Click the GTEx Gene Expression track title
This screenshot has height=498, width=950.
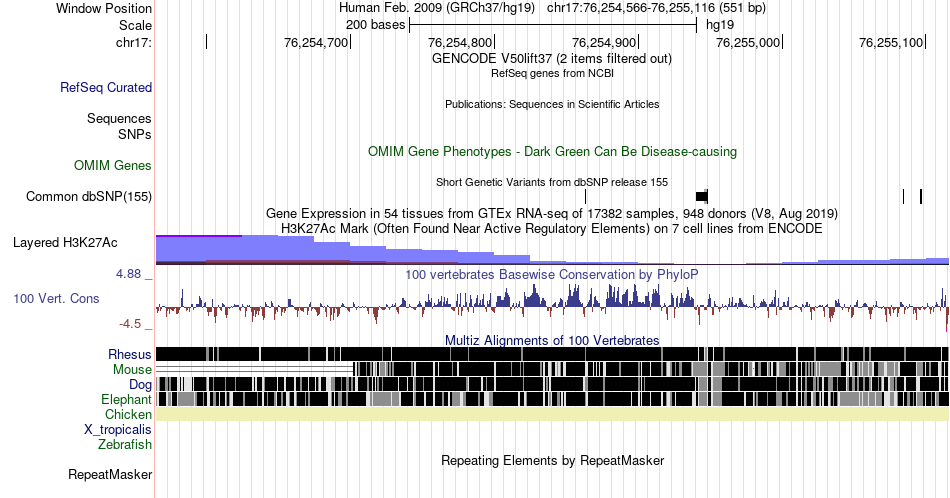point(552,213)
